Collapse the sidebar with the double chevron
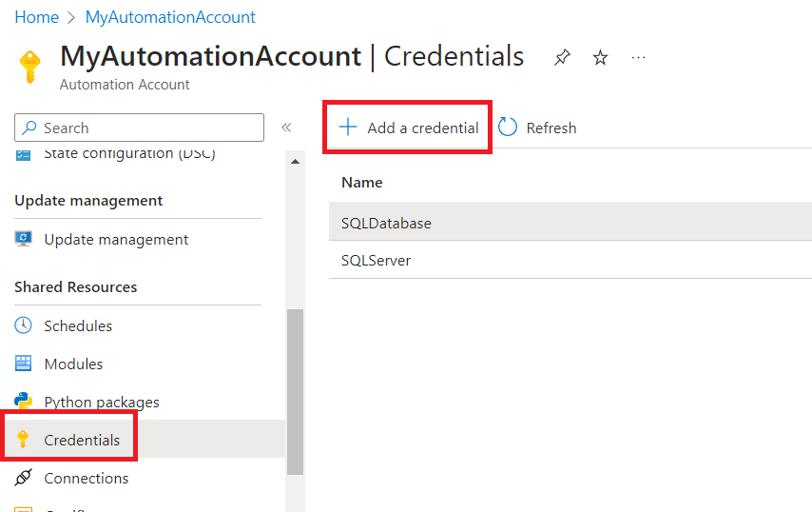This screenshot has width=812, height=512. pos(286,128)
